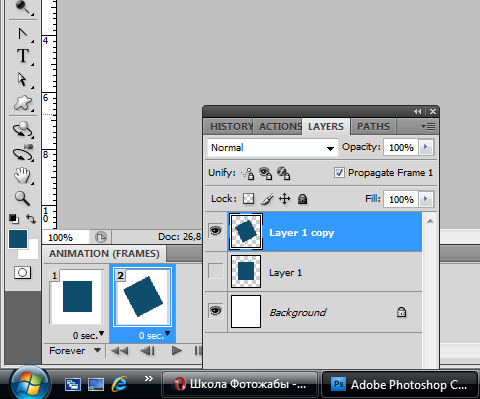Toggle Quick Mask mode
This screenshot has height=399, width=480.
tap(22, 272)
